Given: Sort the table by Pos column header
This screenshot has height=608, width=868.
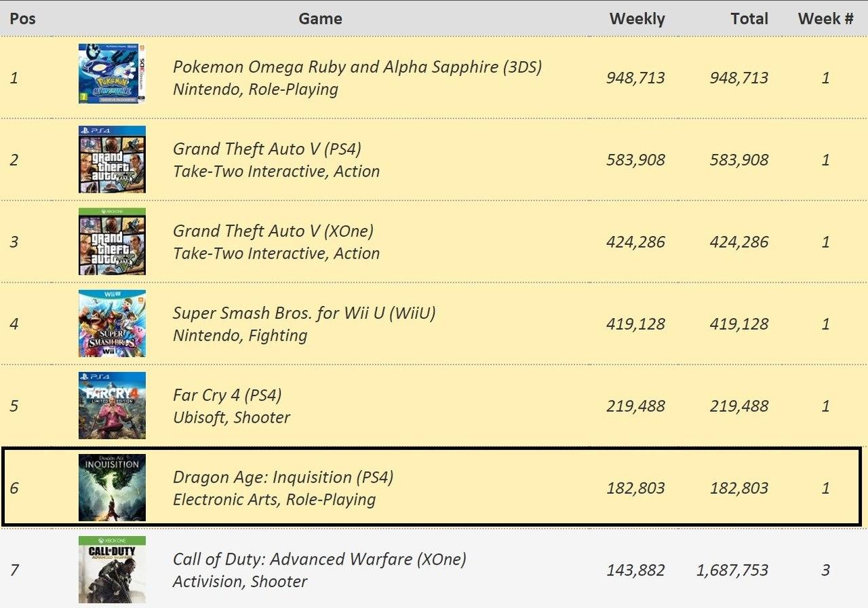Looking at the screenshot, I should pos(23,19).
